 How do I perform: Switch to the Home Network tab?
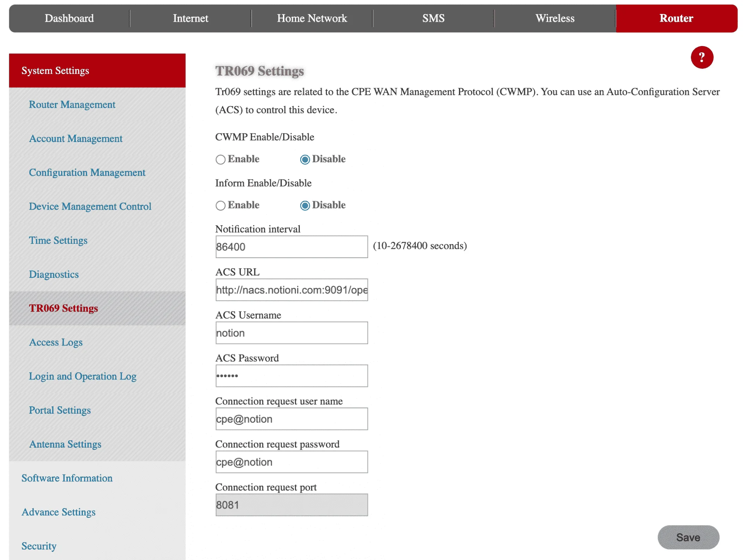click(312, 18)
